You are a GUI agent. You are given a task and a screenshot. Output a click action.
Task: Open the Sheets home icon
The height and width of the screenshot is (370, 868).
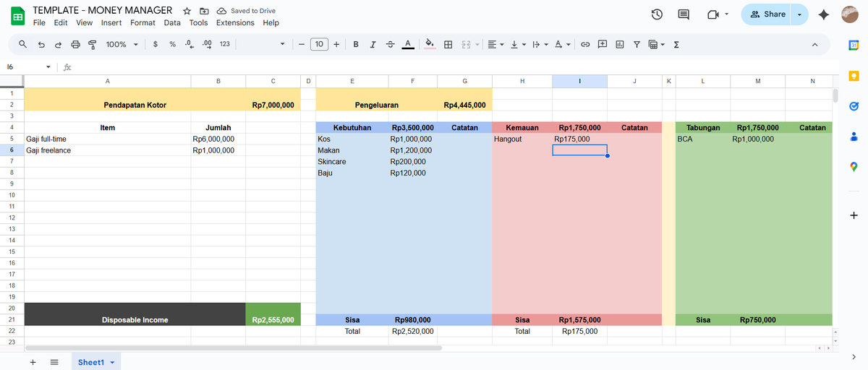tap(17, 17)
